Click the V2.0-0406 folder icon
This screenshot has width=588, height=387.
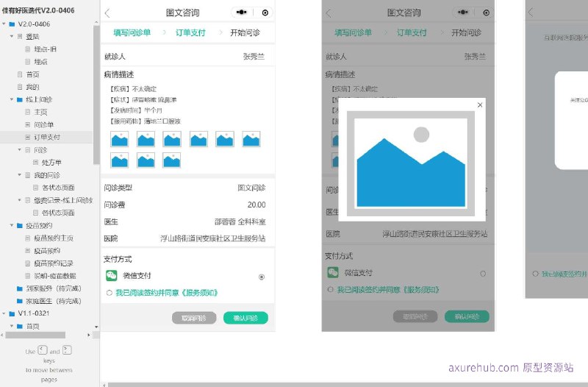[12, 24]
